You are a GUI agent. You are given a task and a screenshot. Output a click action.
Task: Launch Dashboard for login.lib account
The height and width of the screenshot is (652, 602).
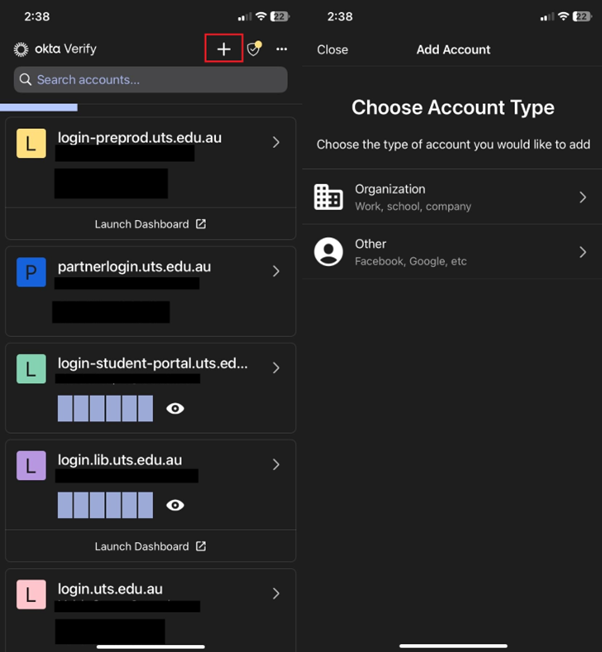pos(150,546)
